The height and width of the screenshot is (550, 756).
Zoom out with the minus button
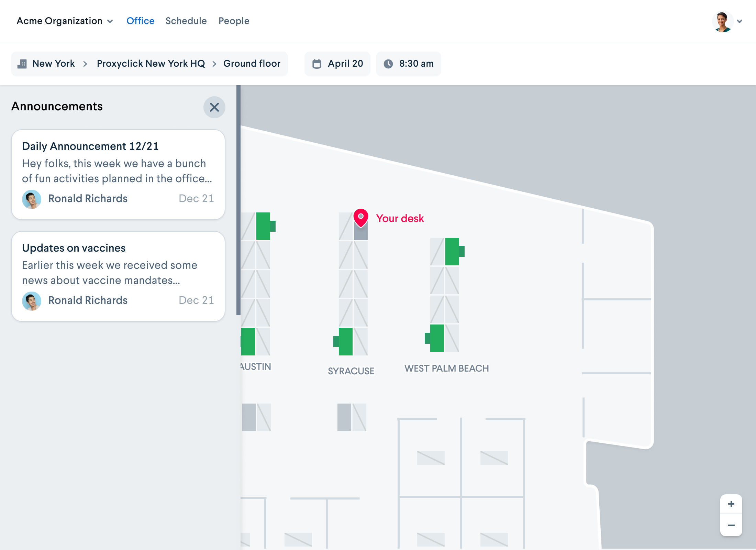click(x=731, y=525)
